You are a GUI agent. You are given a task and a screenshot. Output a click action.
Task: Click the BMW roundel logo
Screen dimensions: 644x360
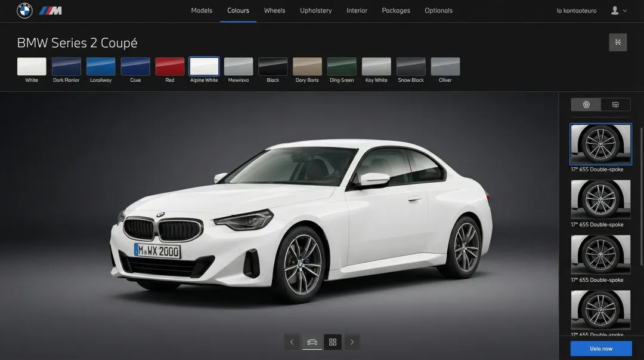[24, 10]
